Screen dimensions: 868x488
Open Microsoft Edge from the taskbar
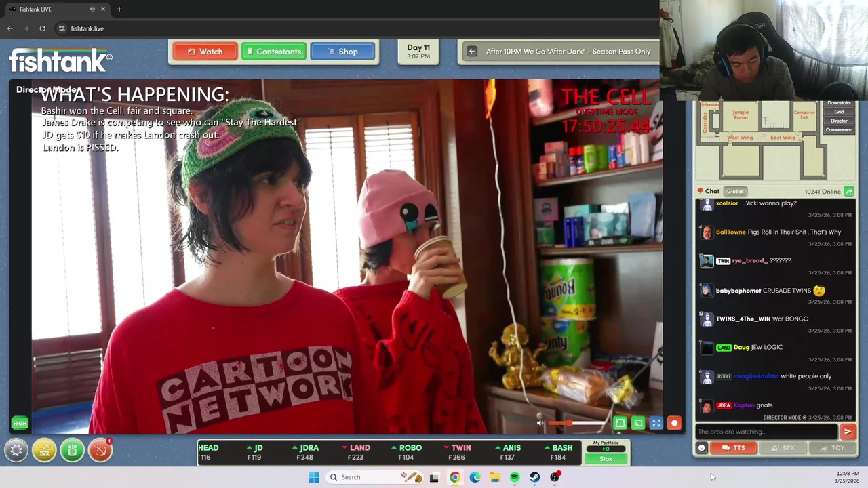pyautogui.click(x=475, y=477)
